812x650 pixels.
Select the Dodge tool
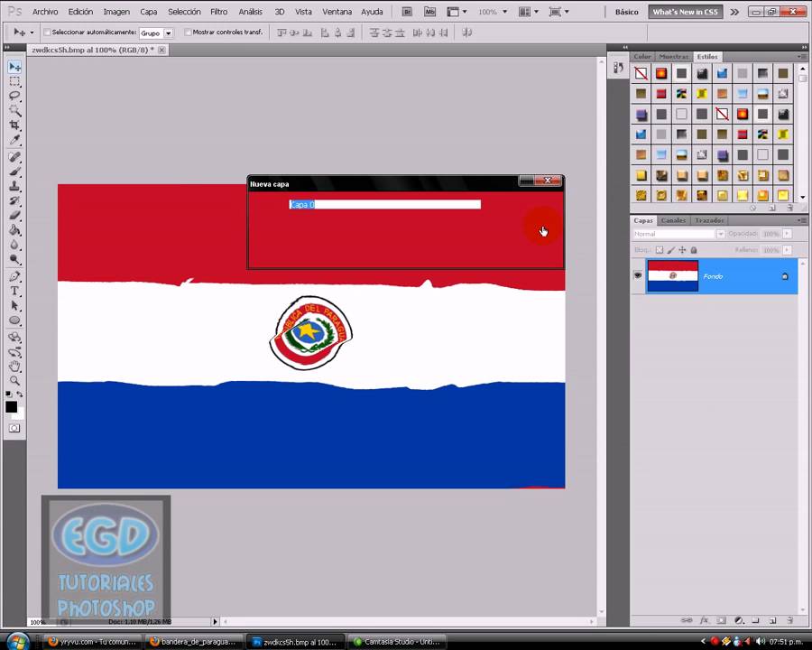[x=14, y=259]
